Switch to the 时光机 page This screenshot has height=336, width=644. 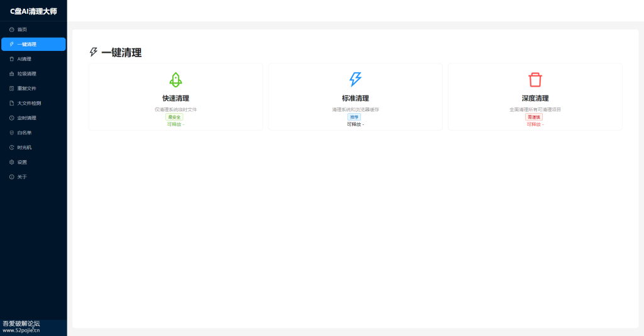[x=25, y=148]
